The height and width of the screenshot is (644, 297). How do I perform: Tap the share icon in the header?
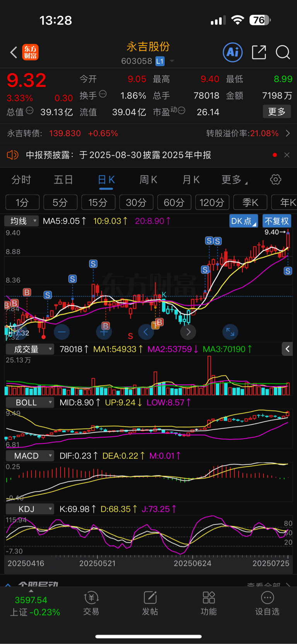(259, 52)
